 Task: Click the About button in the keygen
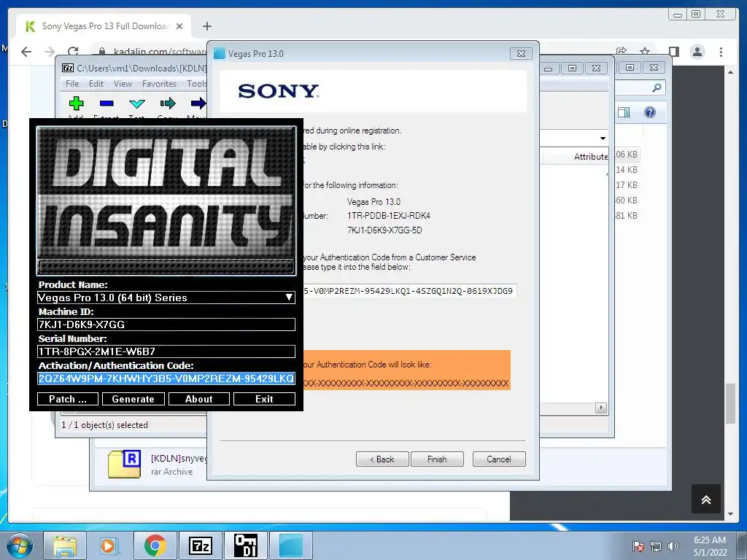pyautogui.click(x=198, y=399)
